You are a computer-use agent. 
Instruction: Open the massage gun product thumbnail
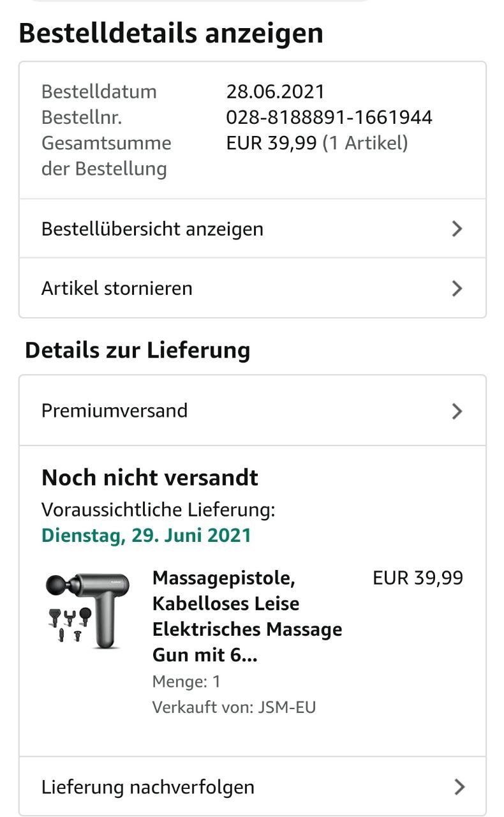click(x=87, y=611)
